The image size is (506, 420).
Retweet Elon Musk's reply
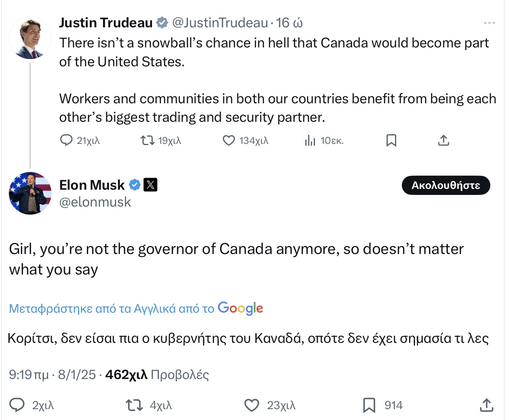(x=134, y=405)
